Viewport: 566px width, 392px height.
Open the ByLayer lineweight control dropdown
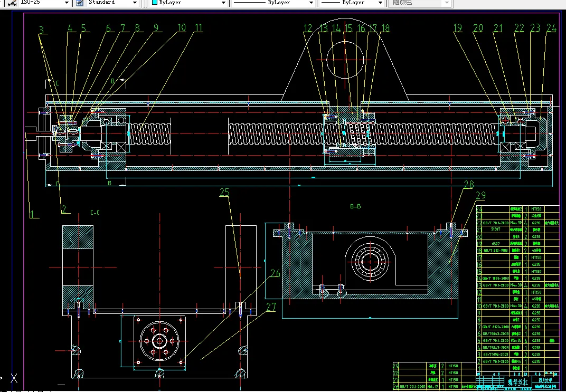coord(380,3)
